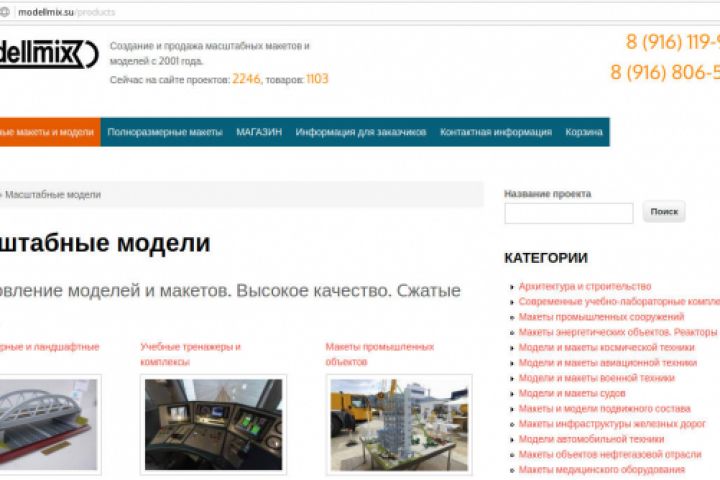
Task: Click the phone number '8 (916) 806'
Action: click(665, 72)
